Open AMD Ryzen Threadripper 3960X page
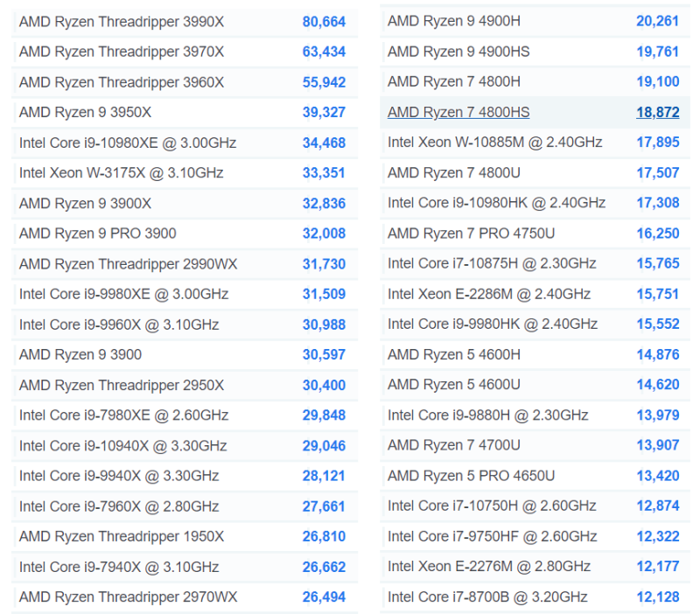 [x=122, y=82]
